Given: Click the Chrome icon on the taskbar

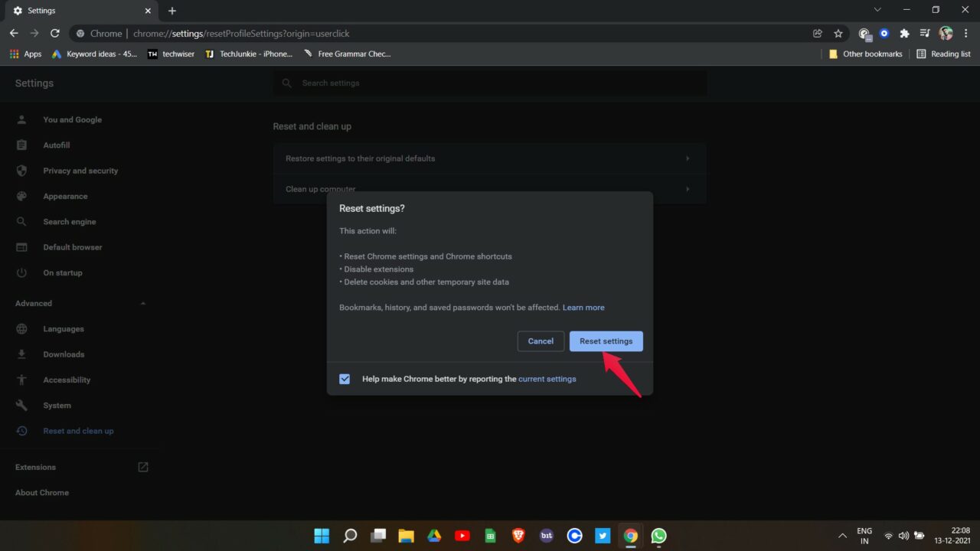Looking at the screenshot, I should pyautogui.click(x=630, y=536).
